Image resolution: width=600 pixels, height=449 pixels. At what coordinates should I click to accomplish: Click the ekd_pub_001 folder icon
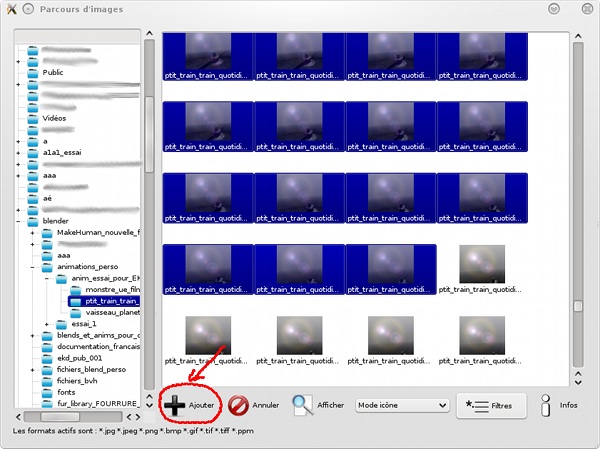(x=47, y=358)
